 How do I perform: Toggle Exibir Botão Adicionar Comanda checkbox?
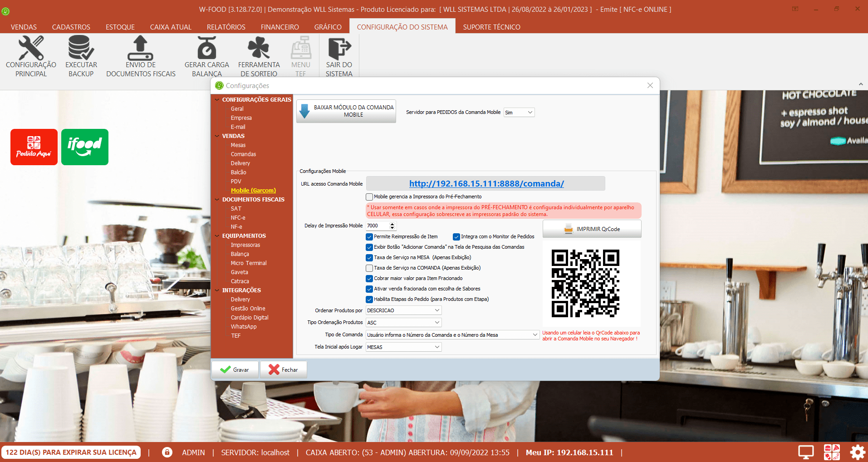click(x=369, y=247)
